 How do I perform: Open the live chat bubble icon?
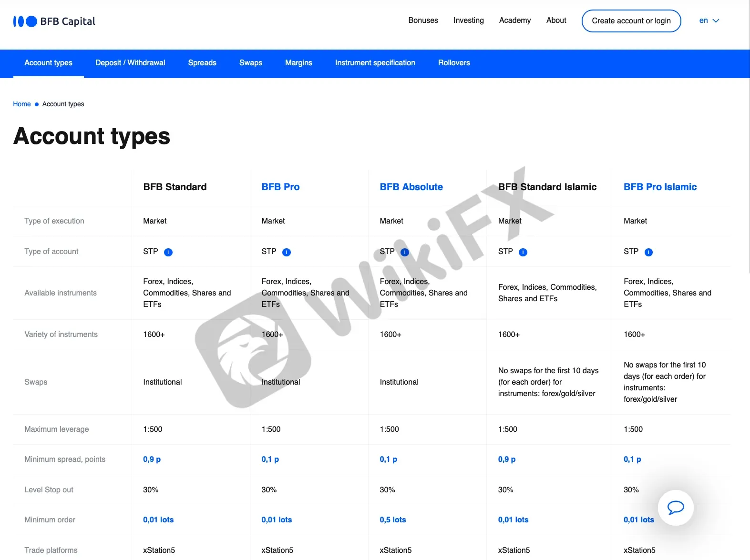coord(676,508)
